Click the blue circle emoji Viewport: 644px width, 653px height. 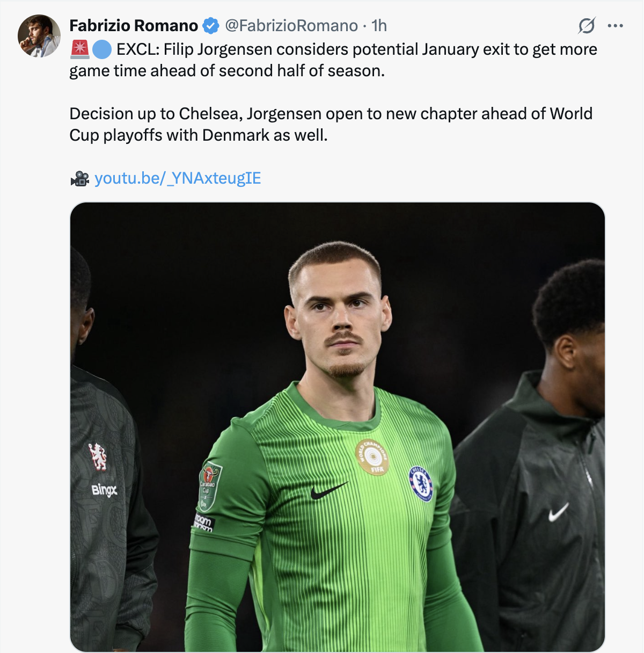point(101,49)
